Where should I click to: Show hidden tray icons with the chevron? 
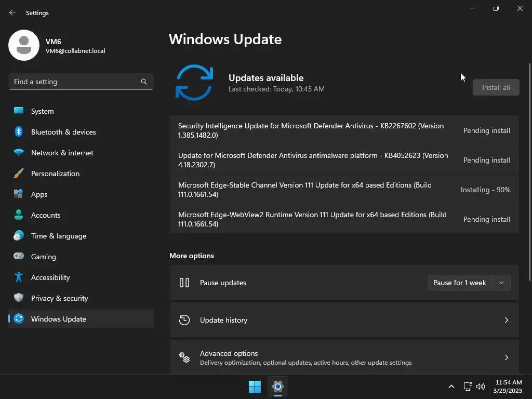[451, 387]
